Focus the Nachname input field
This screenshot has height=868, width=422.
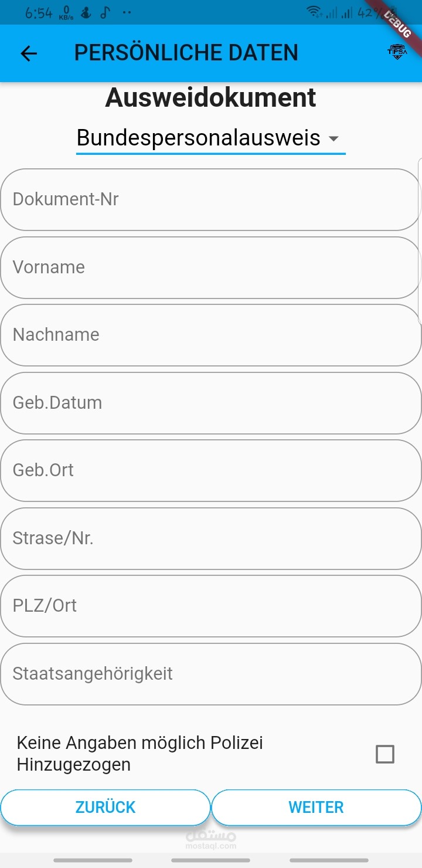(211, 335)
